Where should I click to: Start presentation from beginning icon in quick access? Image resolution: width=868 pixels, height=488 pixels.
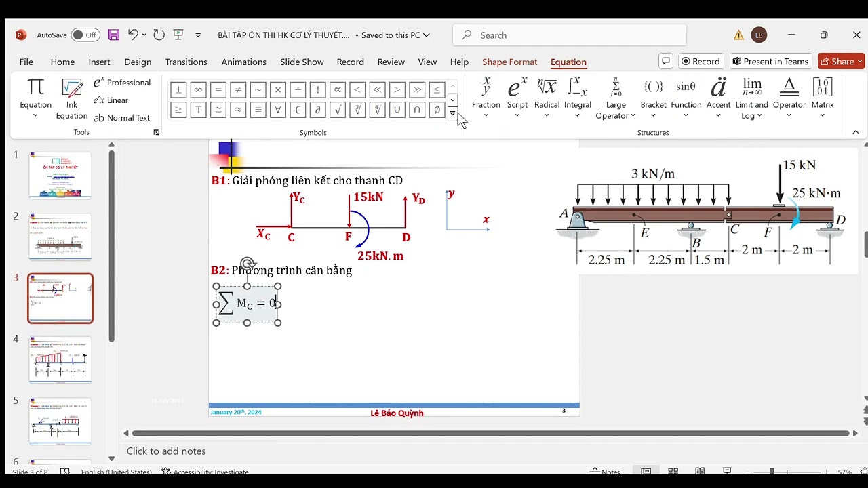tap(178, 35)
